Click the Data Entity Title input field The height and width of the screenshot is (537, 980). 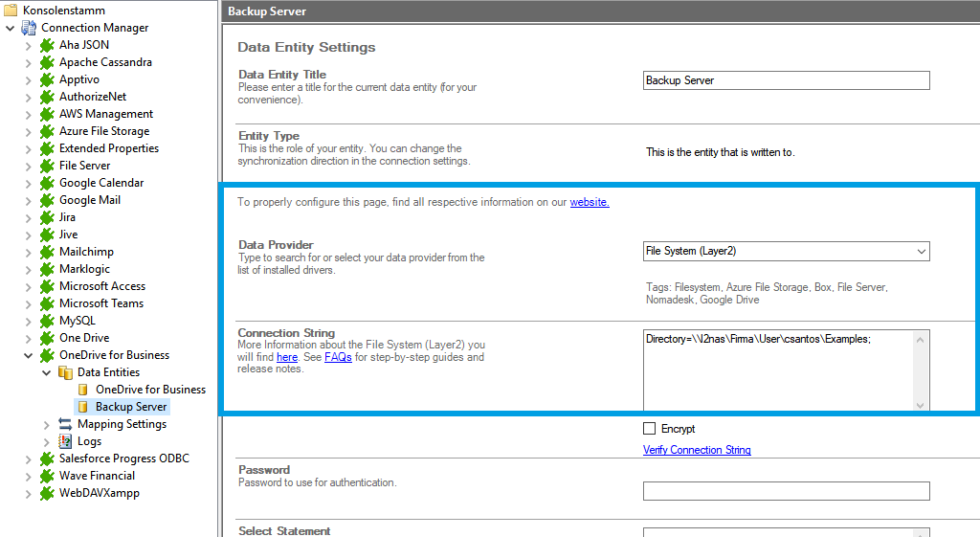[x=786, y=80]
